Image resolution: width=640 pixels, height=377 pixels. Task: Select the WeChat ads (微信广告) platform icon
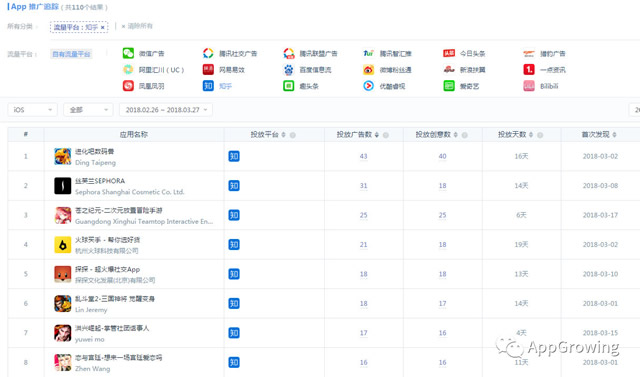(x=128, y=53)
